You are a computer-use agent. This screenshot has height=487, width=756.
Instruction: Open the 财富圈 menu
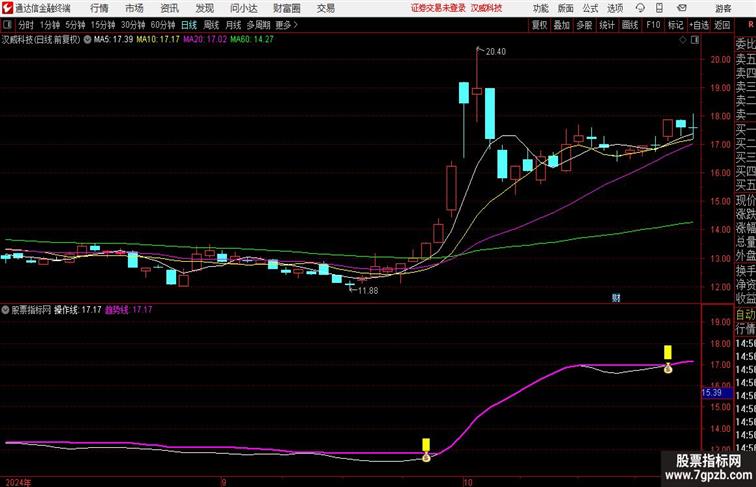tap(287, 8)
